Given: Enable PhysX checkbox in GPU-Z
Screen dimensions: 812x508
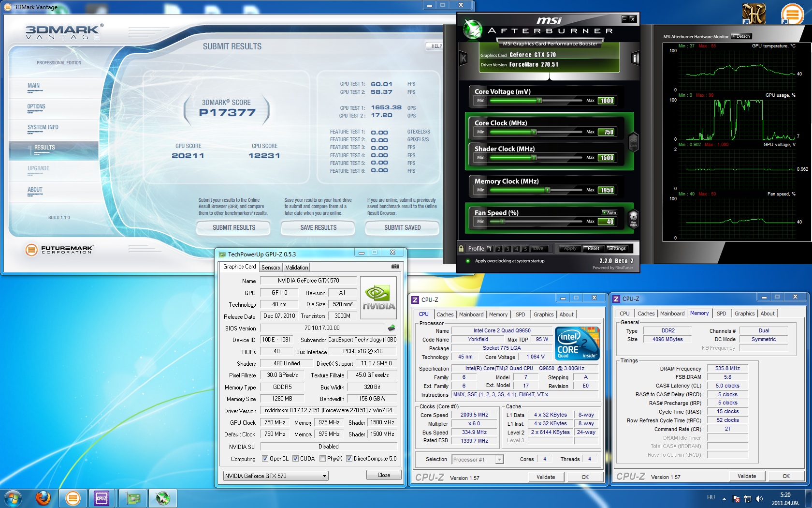Looking at the screenshot, I should tap(322, 459).
